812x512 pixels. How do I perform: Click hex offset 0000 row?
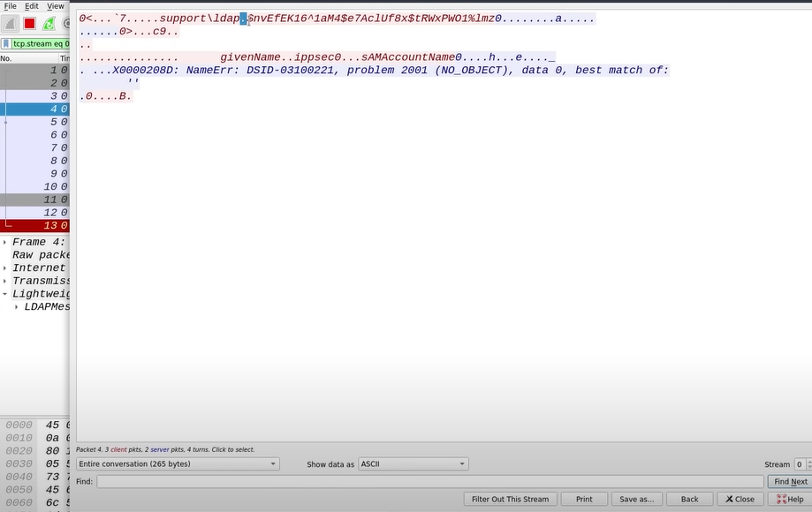(x=34, y=425)
